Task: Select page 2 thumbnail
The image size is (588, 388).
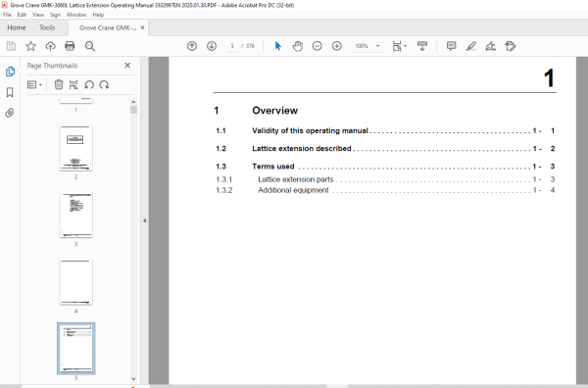Action: coord(75,148)
